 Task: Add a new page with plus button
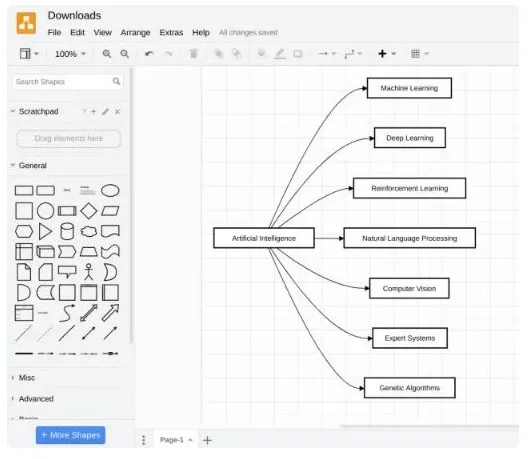[207, 440]
